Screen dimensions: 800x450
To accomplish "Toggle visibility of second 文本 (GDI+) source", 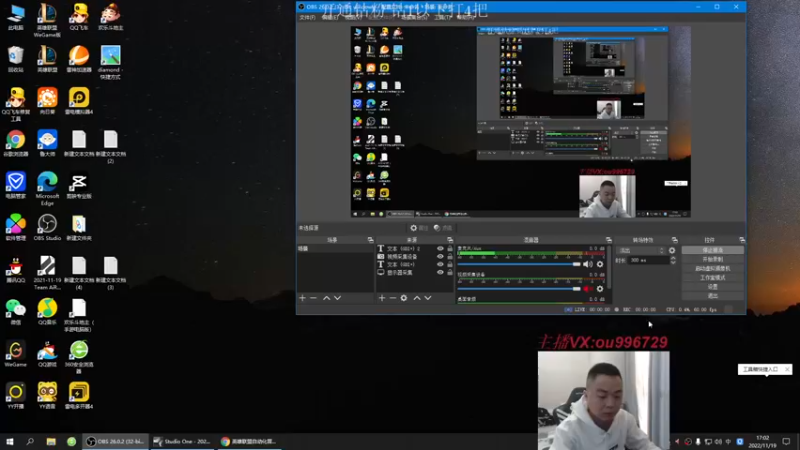I will pyautogui.click(x=440, y=264).
